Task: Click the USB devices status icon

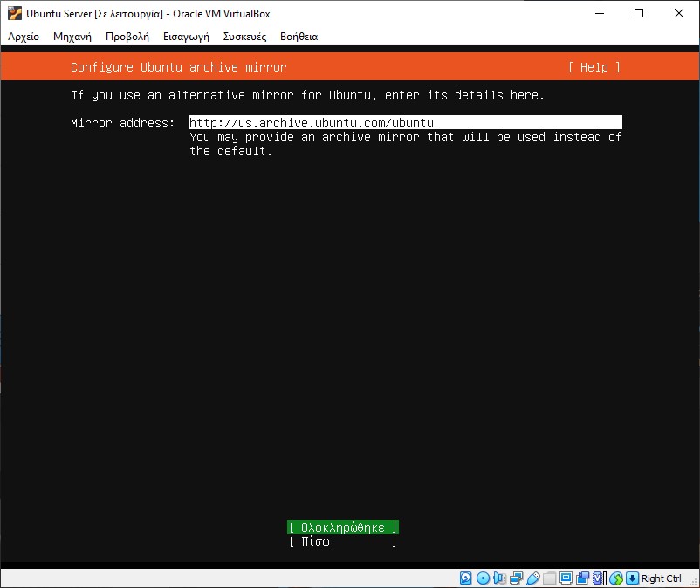Action: (532, 578)
